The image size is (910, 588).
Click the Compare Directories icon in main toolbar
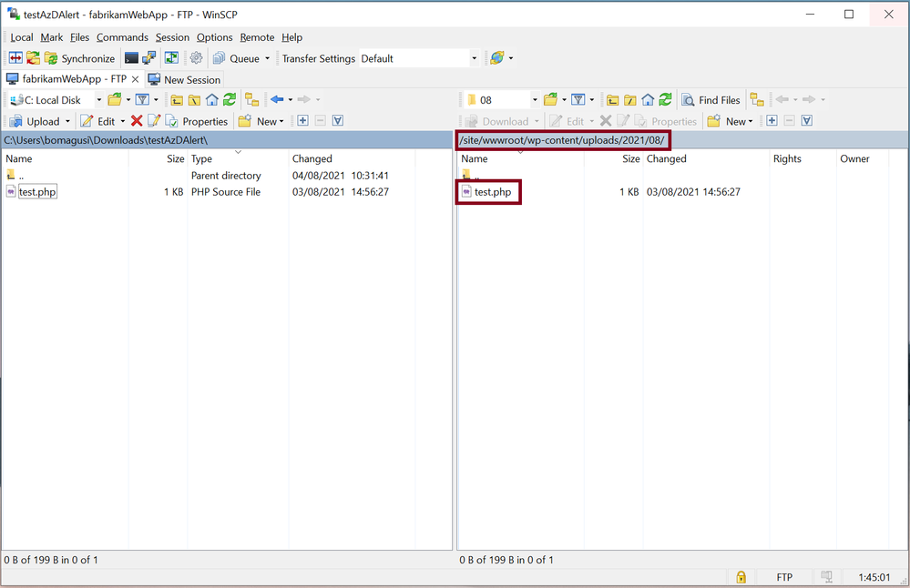(15, 58)
